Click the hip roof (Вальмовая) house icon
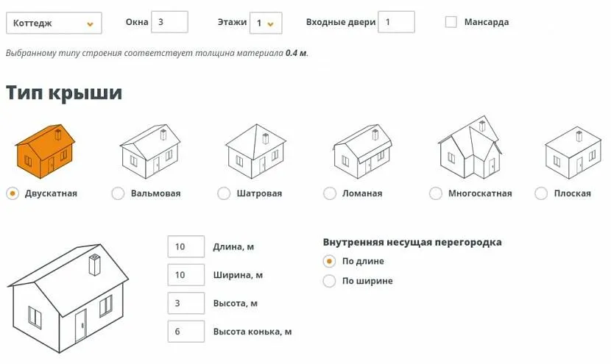The height and width of the screenshot is (364, 611). tap(150, 151)
